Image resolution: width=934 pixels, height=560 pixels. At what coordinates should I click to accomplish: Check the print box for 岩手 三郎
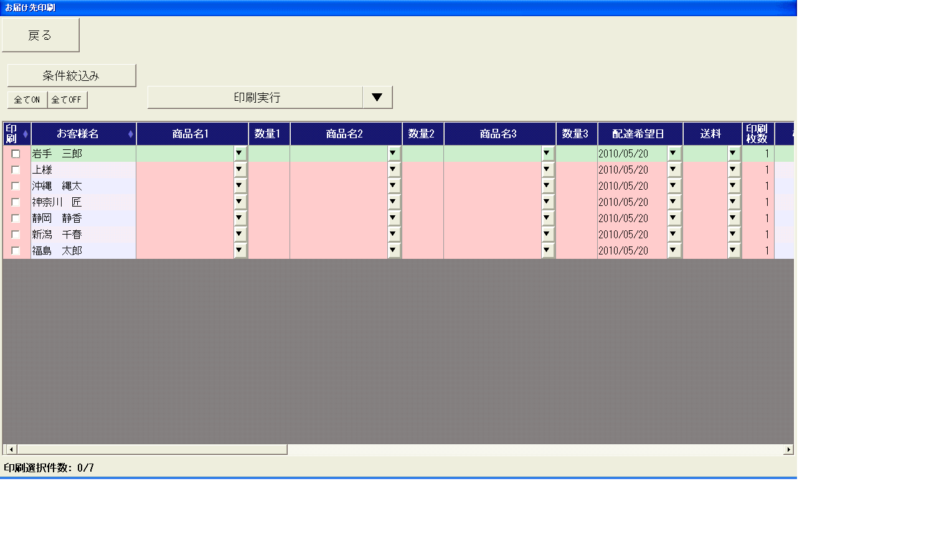(x=16, y=154)
